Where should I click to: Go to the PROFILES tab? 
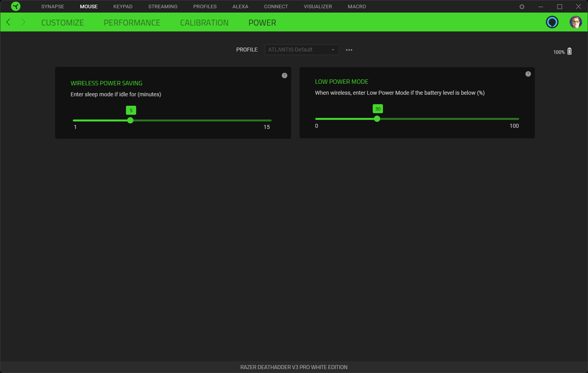[205, 7]
